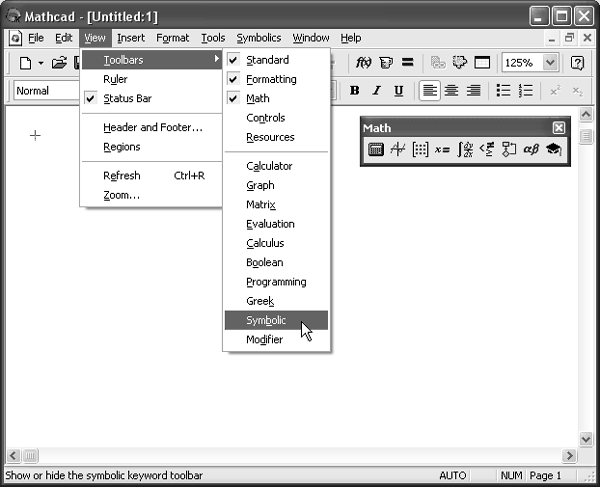Click the Normal style box
This screenshot has height=487, width=600.
[47, 91]
